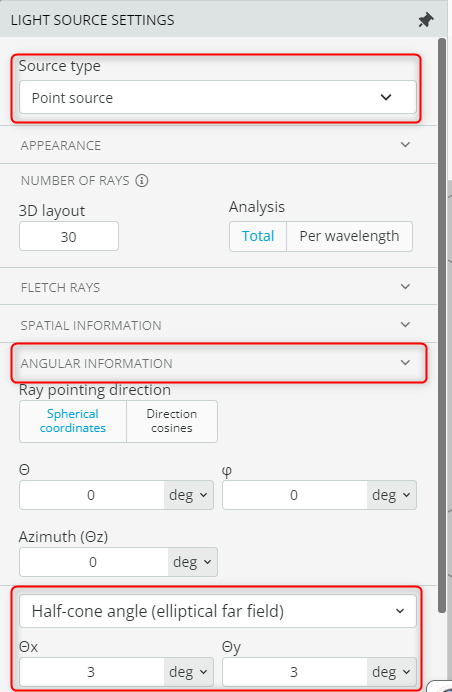
Task: Select Total analysis mode
Action: coord(258,236)
